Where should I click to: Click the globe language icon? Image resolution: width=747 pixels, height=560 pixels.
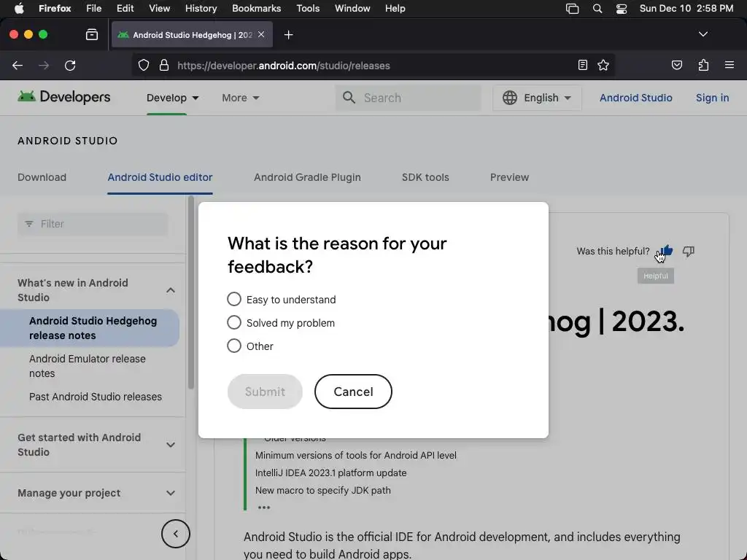click(510, 98)
